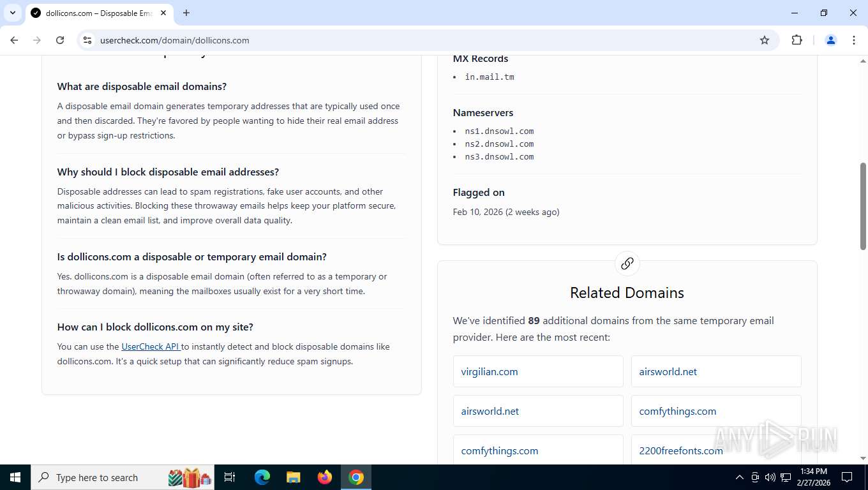Open the UserCheck API link
The image size is (868, 490).
coord(151,346)
